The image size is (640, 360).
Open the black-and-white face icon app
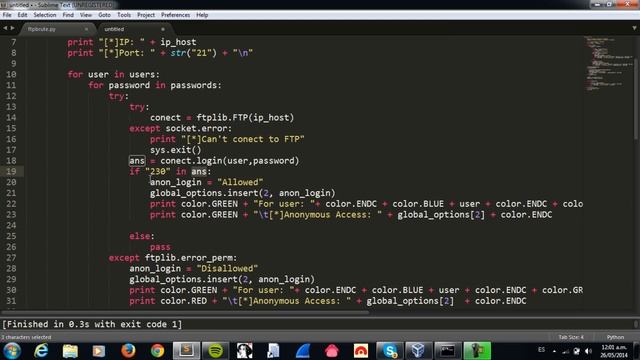pyautogui.click(x=244, y=351)
